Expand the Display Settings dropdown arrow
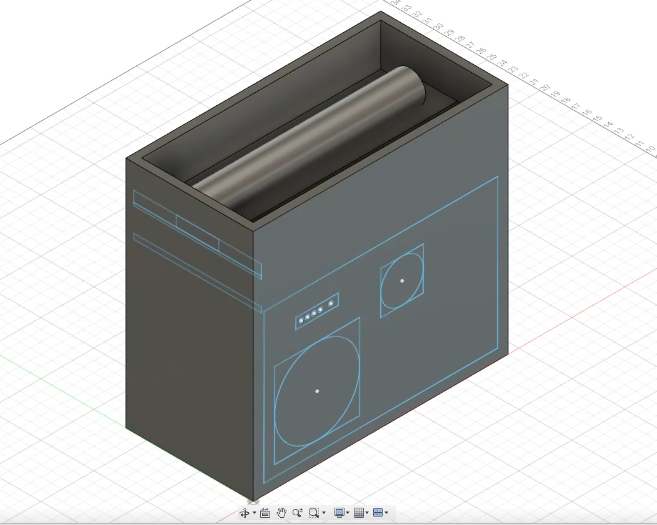657x525 pixels. 348,513
